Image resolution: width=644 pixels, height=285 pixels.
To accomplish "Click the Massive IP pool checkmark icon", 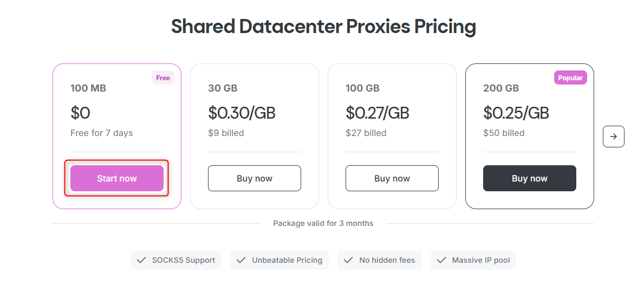I will [441, 260].
